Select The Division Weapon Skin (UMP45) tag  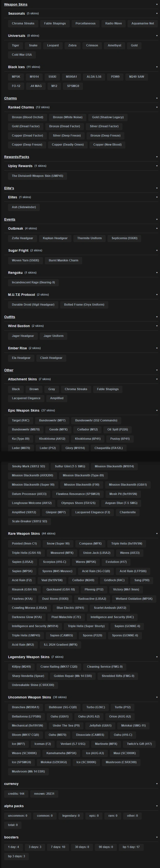(37, 176)
